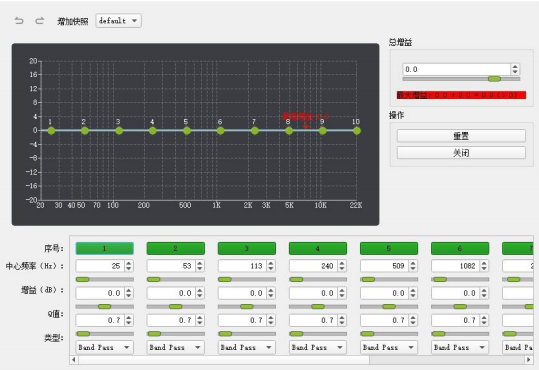Click the 关闭 close button

pos(461,153)
